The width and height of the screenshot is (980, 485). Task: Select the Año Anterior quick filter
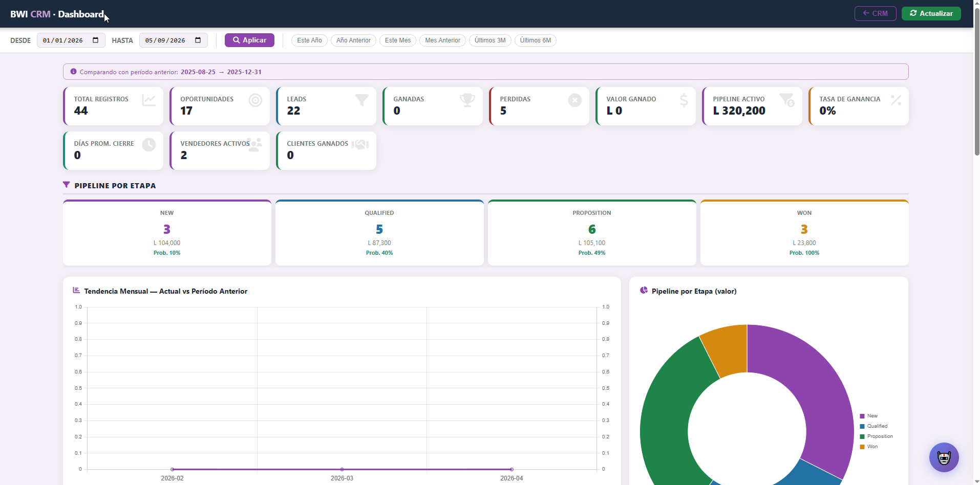point(353,40)
